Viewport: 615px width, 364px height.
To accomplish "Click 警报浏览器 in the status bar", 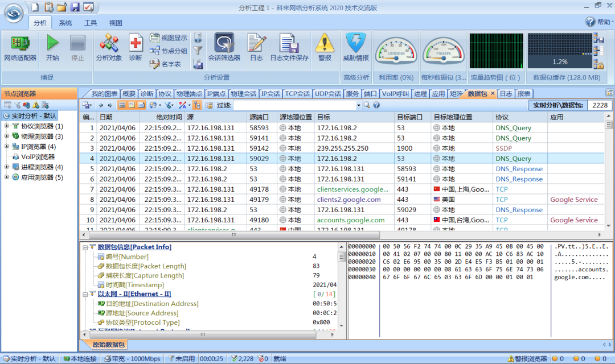I will pos(527,358).
